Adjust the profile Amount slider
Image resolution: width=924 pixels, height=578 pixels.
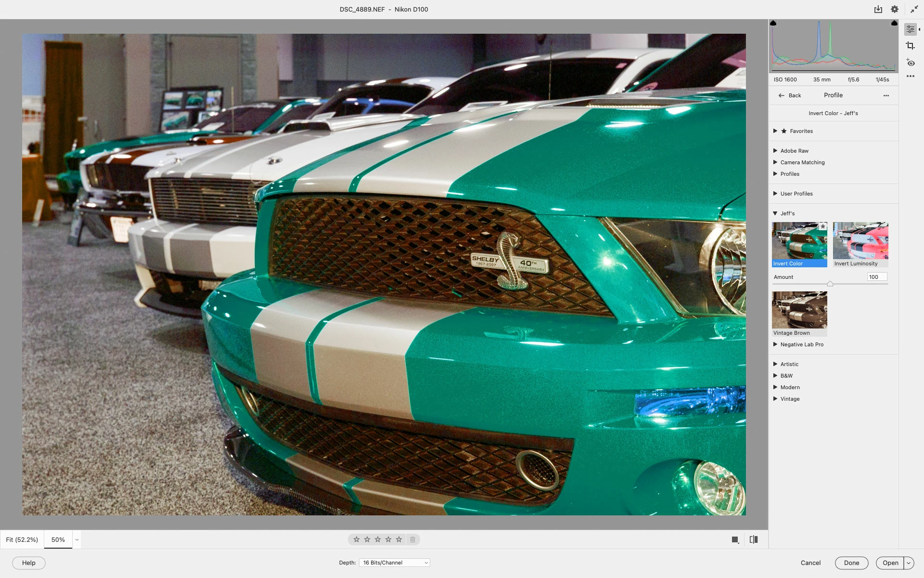tap(830, 284)
